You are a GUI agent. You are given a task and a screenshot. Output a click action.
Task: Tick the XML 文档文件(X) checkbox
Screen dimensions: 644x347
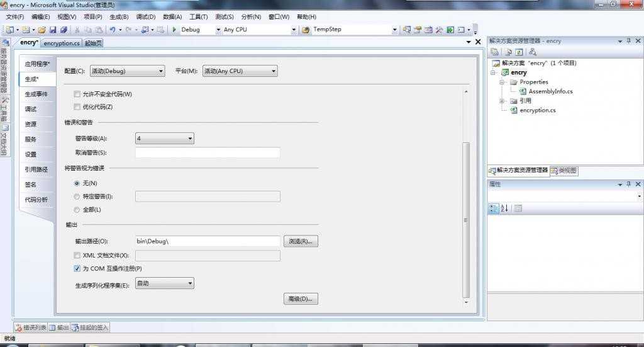click(77, 255)
